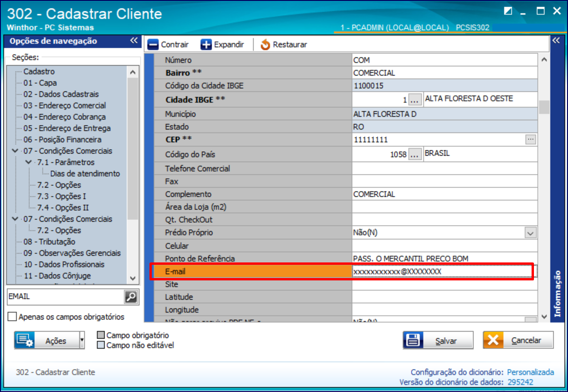Open 09 - Observações Gerenciais section
568x392 pixels.
(72, 253)
